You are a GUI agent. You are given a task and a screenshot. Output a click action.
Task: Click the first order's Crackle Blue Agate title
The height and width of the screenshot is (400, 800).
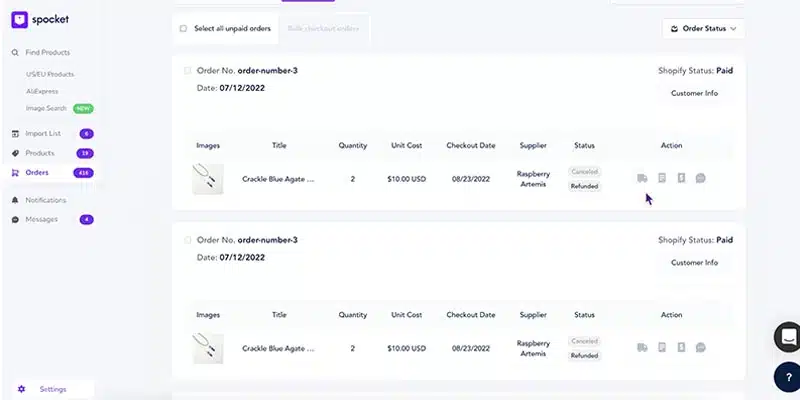[278, 179]
